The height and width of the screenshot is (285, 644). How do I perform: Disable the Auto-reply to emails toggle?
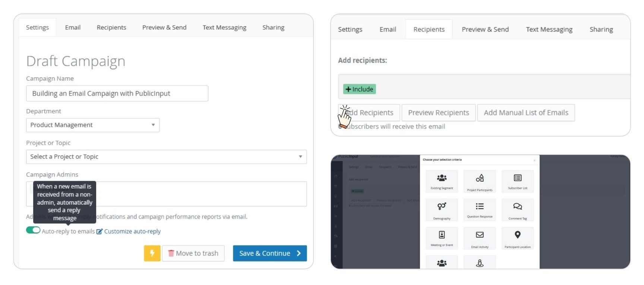coord(33,230)
